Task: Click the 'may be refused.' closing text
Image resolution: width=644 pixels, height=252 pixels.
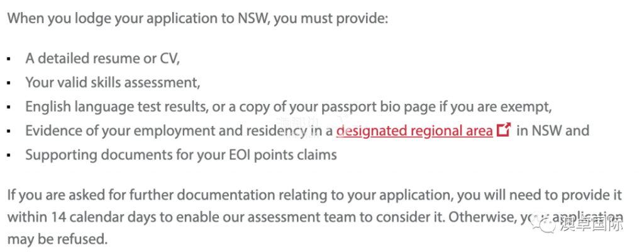Action: pos(57,239)
